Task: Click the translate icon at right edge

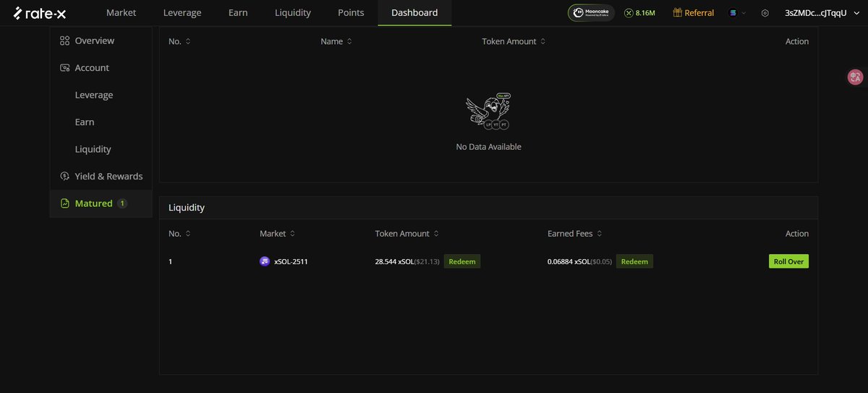Action: point(856,77)
